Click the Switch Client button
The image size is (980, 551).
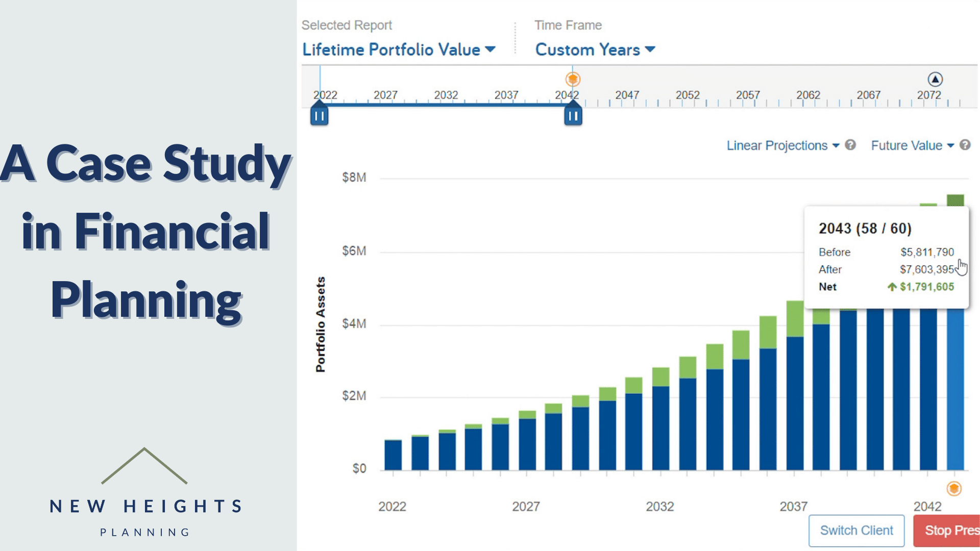pyautogui.click(x=856, y=531)
